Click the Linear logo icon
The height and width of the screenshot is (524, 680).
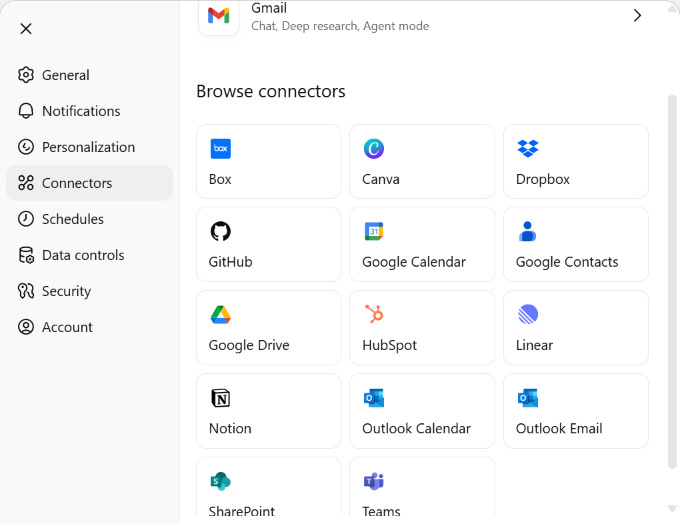coord(528,314)
